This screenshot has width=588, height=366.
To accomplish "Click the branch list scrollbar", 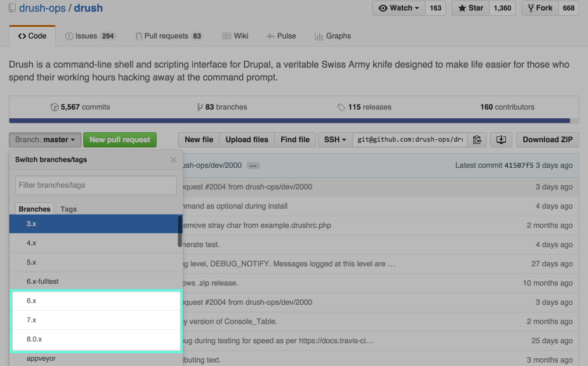I will pyautogui.click(x=180, y=231).
